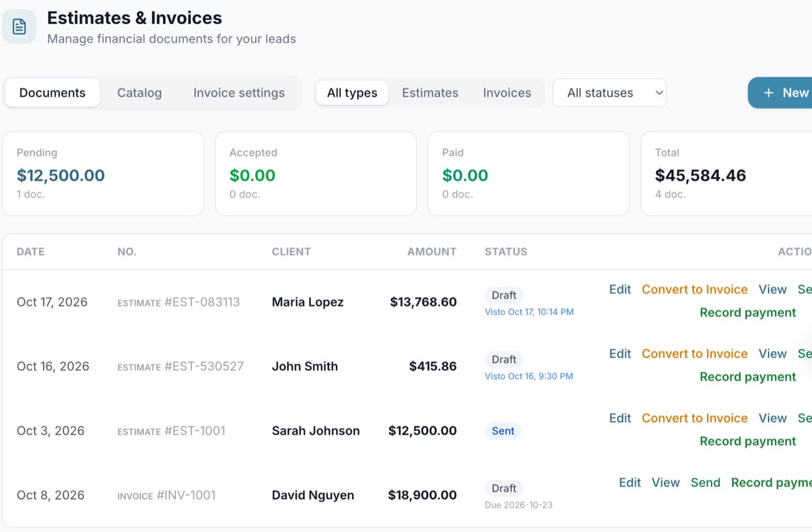Viewport: 812px width, 532px height.
Task: Click the Pending summary card
Action: coord(103,174)
